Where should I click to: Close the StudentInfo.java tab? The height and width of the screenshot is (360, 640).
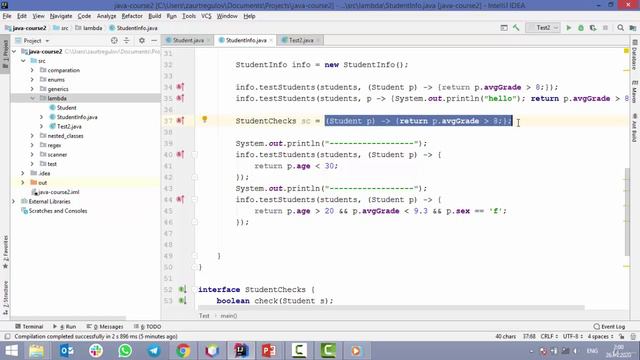pyautogui.click(x=271, y=40)
